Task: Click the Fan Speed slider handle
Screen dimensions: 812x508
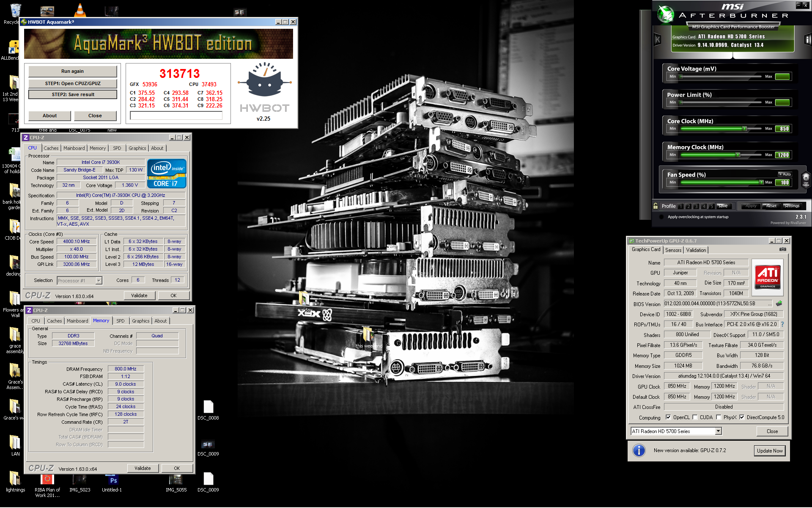Action: [762, 182]
